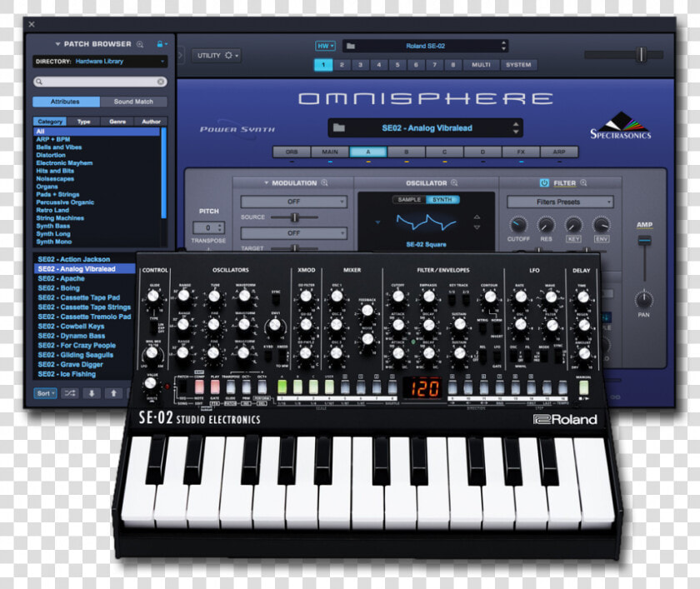Click the filter ENV knob
Screen dimensions: 700x589
point(602,225)
